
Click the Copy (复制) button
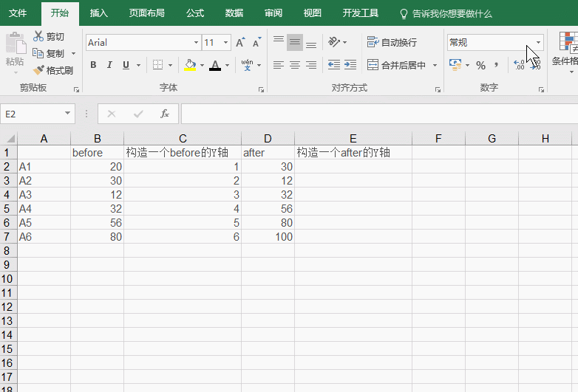[x=50, y=53]
